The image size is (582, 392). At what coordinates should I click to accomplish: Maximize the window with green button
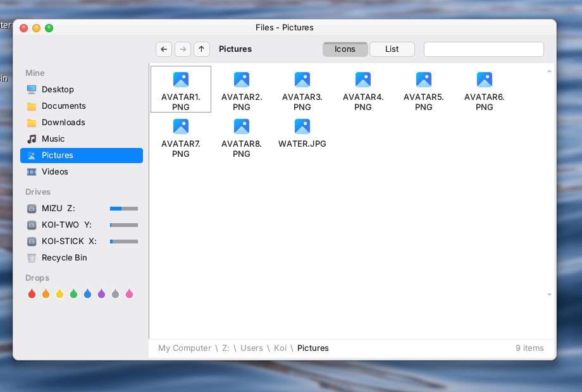click(x=49, y=28)
